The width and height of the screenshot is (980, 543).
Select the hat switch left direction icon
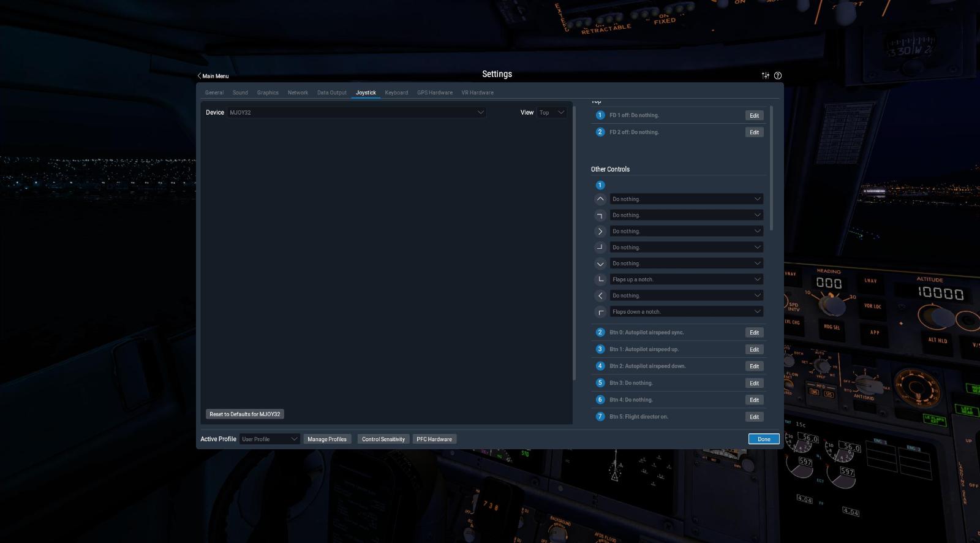pos(600,295)
